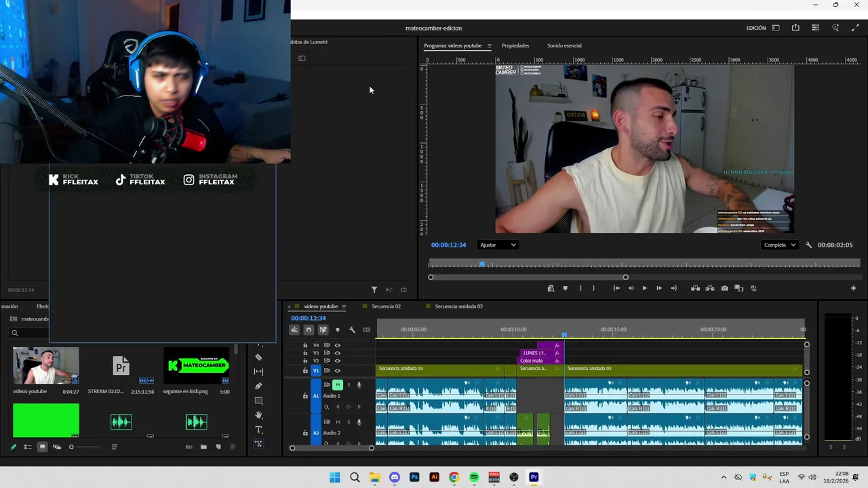
Task: Hide video track V3 output
Action: point(337,353)
